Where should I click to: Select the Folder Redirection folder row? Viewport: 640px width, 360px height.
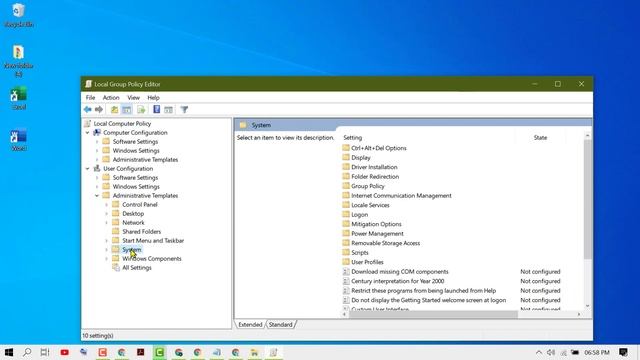tap(375, 177)
